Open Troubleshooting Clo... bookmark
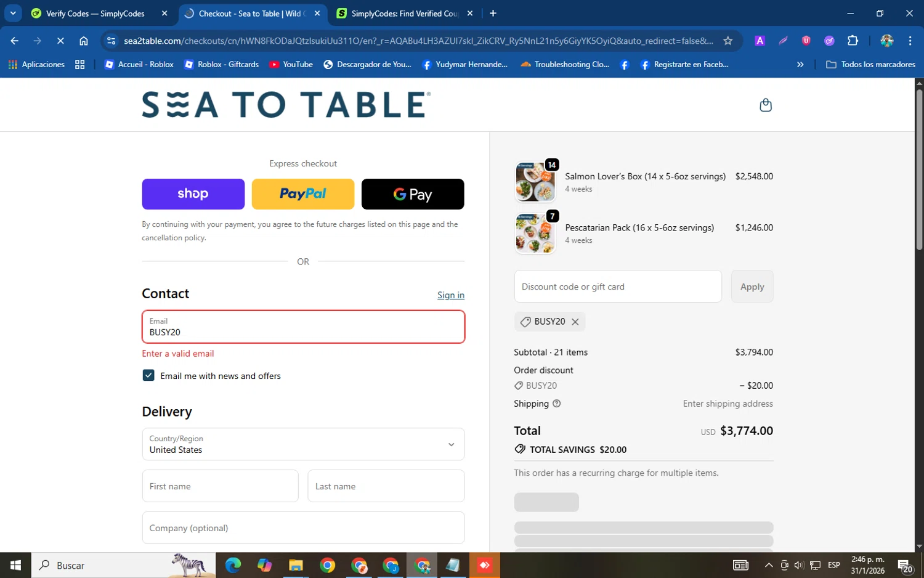 click(565, 64)
